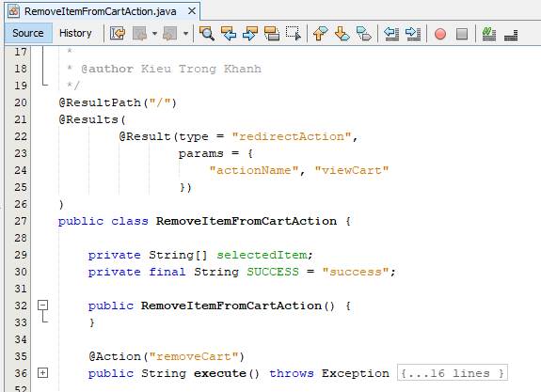Jump to Find Next Occurrence

250,34
